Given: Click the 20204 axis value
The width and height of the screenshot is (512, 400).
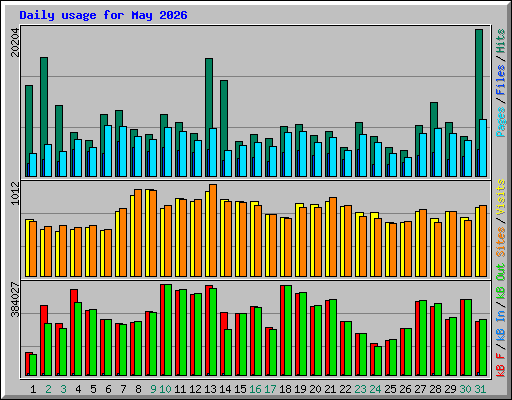Looking at the screenshot, I should [15, 42].
